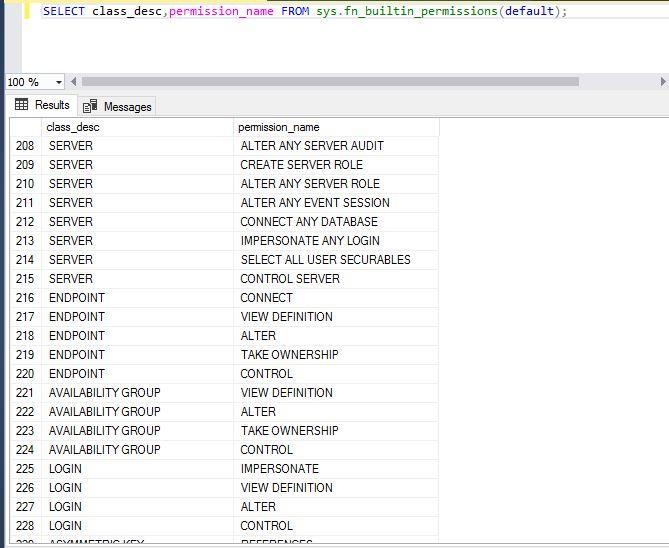Open the 100 % zoom dropdown

pos(59,82)
